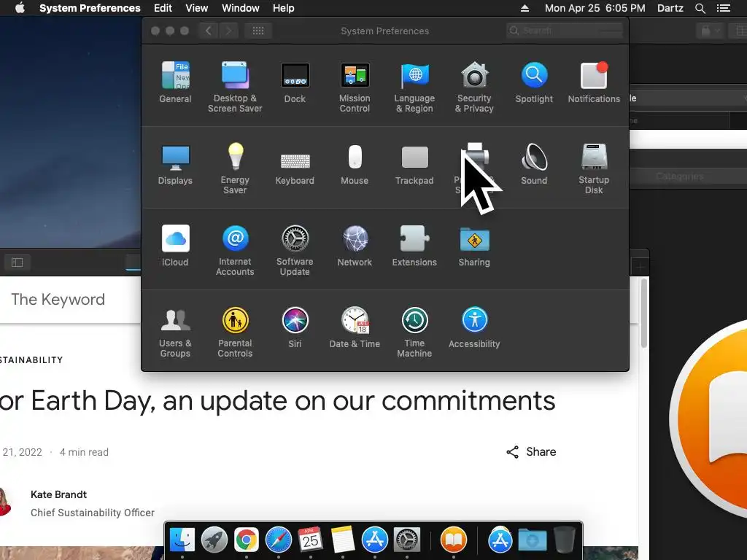Open the Sharing preferences pane
Image resolution: width=747 pixels, height=560 pixels.
pyautogui.click(x=474, y=246)
